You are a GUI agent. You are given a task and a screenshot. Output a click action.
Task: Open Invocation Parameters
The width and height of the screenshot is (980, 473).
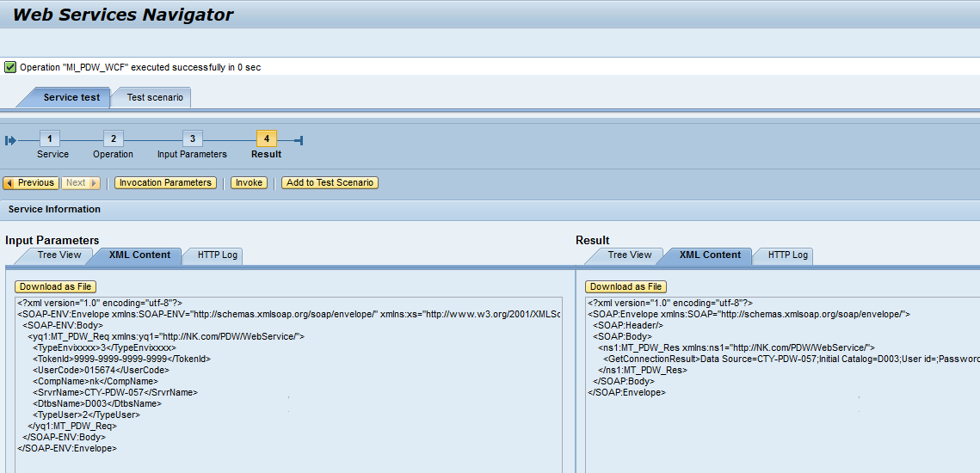click(x=165, y=182)
